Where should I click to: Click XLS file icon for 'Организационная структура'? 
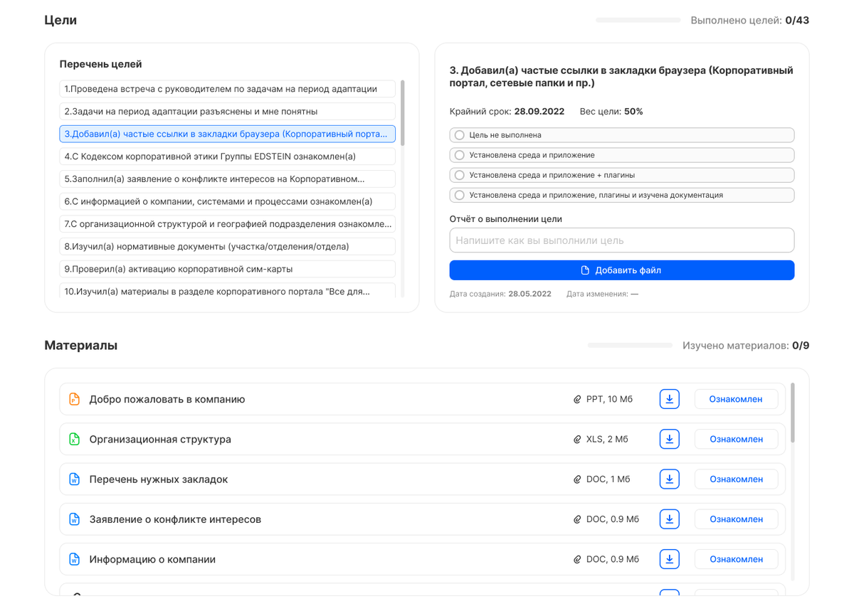(74, 440)
